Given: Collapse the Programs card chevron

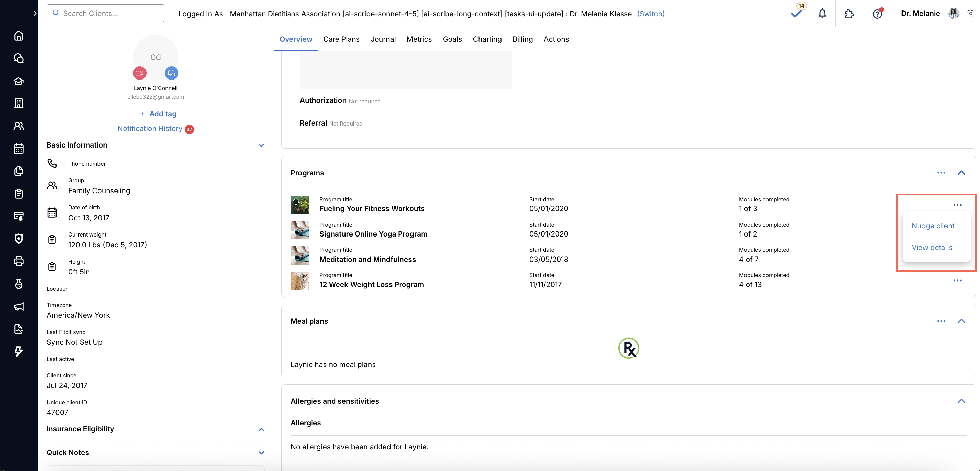Looking at the screenshot, I should pyautogui.click(x=961, y=173).
